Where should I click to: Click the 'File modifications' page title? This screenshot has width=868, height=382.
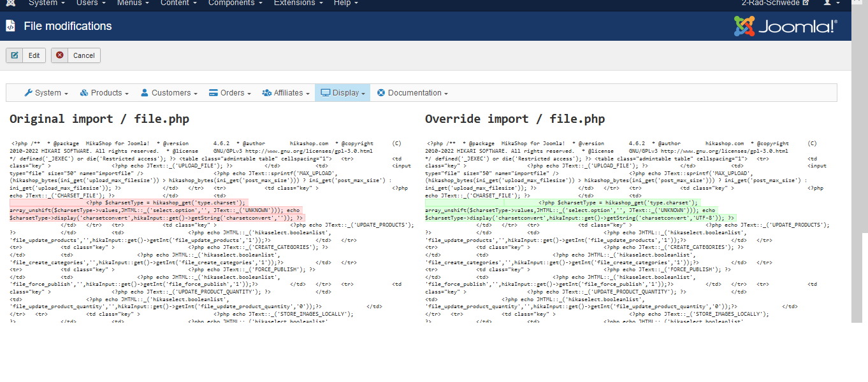pyautogui.click(x=68, y=26)
